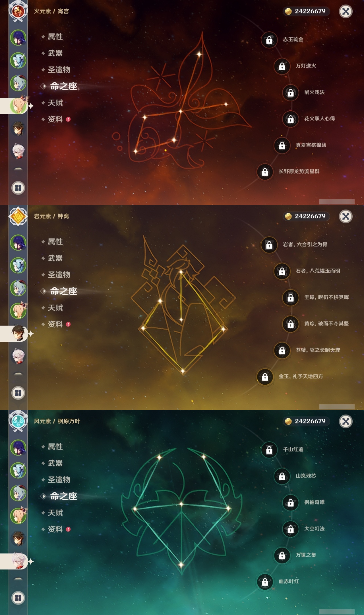
Task: Open the character grid button on 钟离 screen
Action: [x=18, y=393]
